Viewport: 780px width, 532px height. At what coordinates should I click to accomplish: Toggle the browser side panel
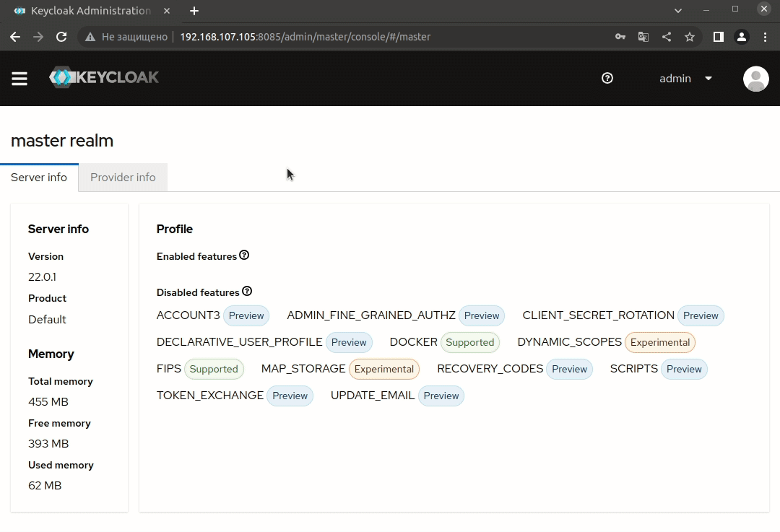(719, 37)
